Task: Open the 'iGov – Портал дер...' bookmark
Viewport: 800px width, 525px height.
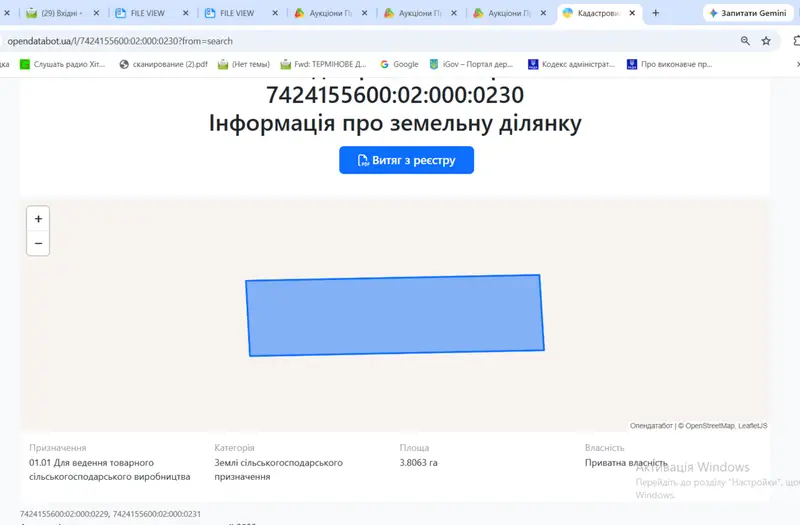Action: (470, 64)
